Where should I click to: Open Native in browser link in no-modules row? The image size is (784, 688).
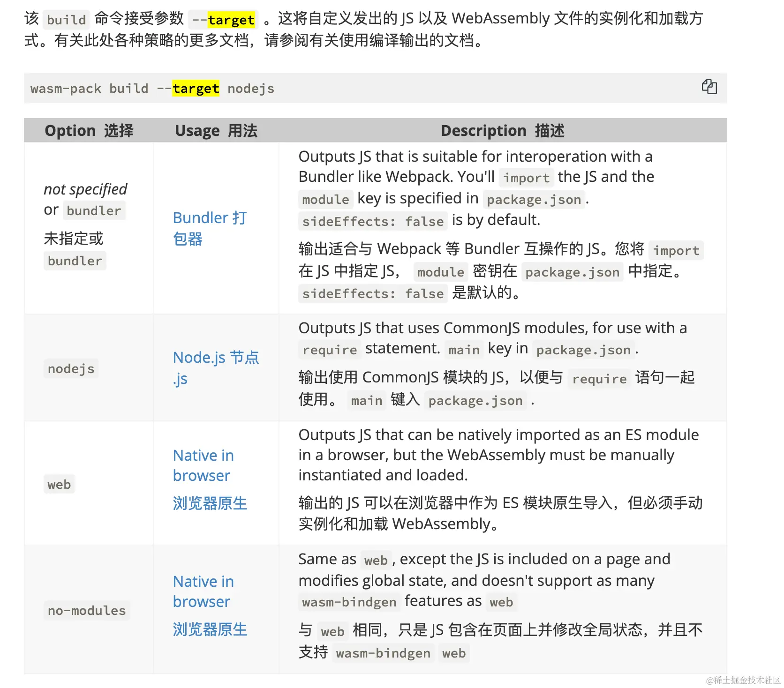pyautogui.click(x=203, y=591)
